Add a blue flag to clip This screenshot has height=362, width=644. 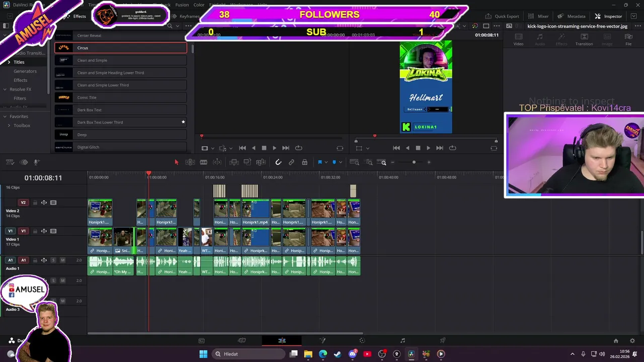click(x=319, y=162)
